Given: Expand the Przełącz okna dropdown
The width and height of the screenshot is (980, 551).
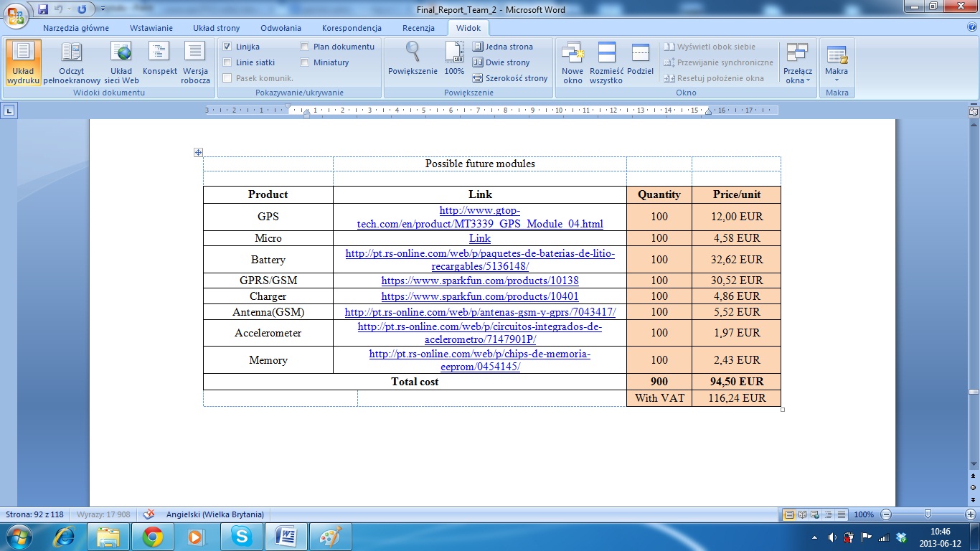Looking at the screenshot, I should (x=797, y=75).
